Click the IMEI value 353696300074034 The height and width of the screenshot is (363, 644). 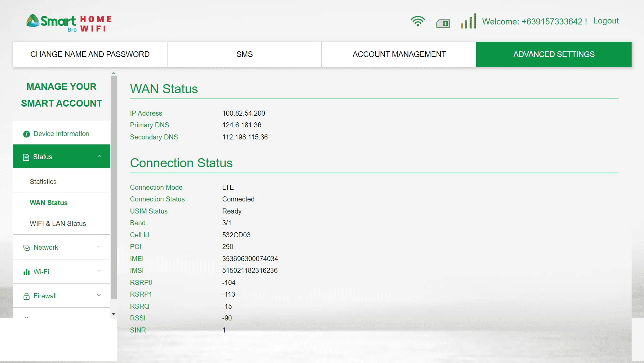click(250, 259)
